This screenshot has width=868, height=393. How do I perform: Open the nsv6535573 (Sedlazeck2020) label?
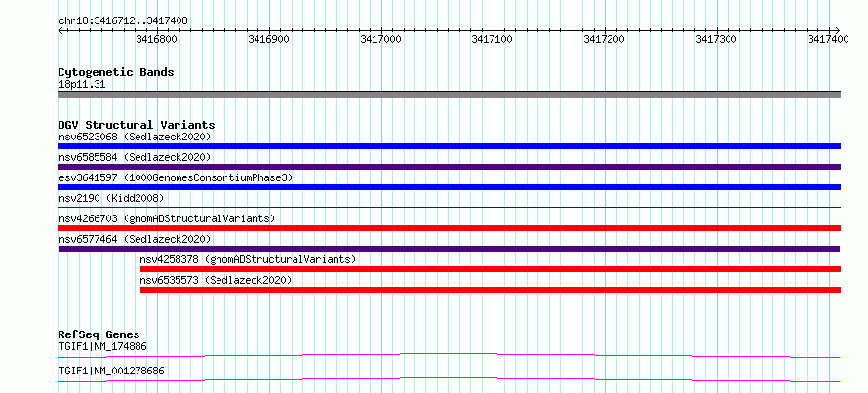(216, 280)
